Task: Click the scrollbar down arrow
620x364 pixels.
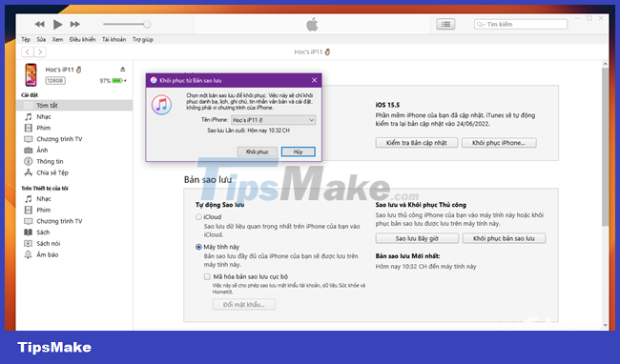Action: tap(605, 325)
